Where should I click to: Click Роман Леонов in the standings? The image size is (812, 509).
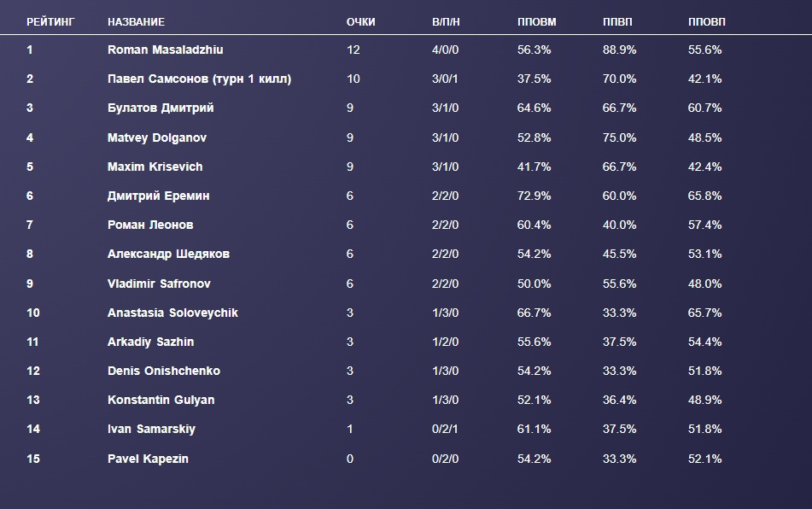(150, 225)
